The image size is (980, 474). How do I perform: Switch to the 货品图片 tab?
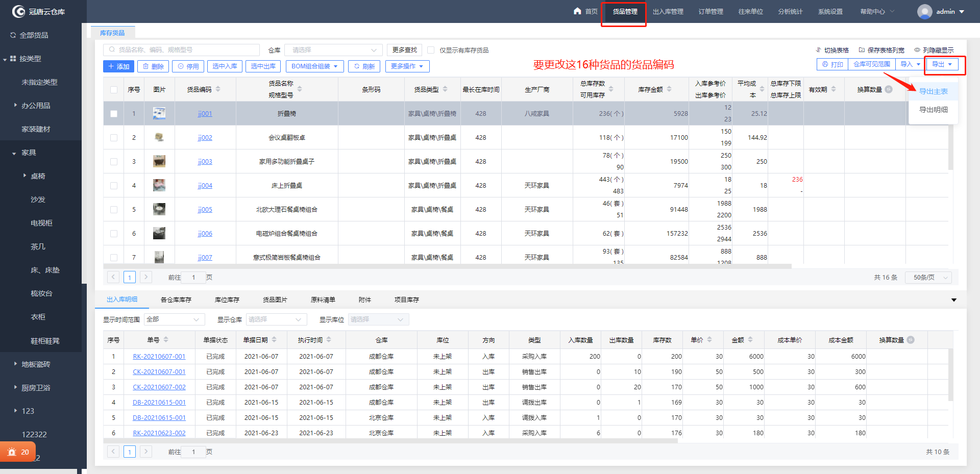275,300
